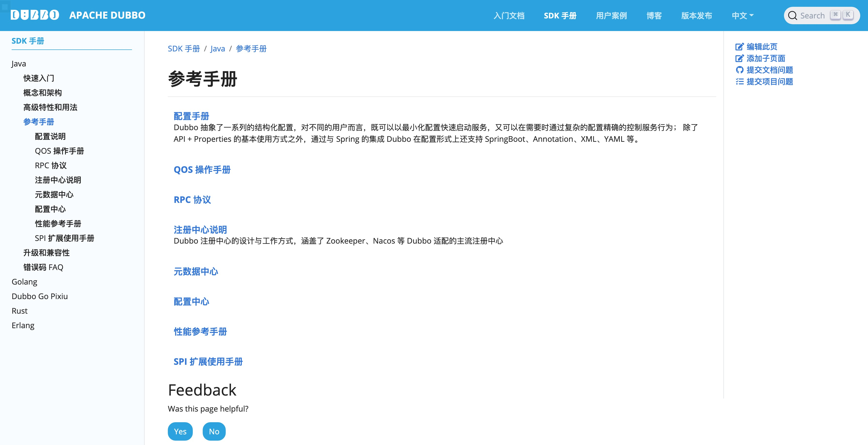Click the No feedback button
This screenshot has width=868, height=445.
[x=214, y=431]
